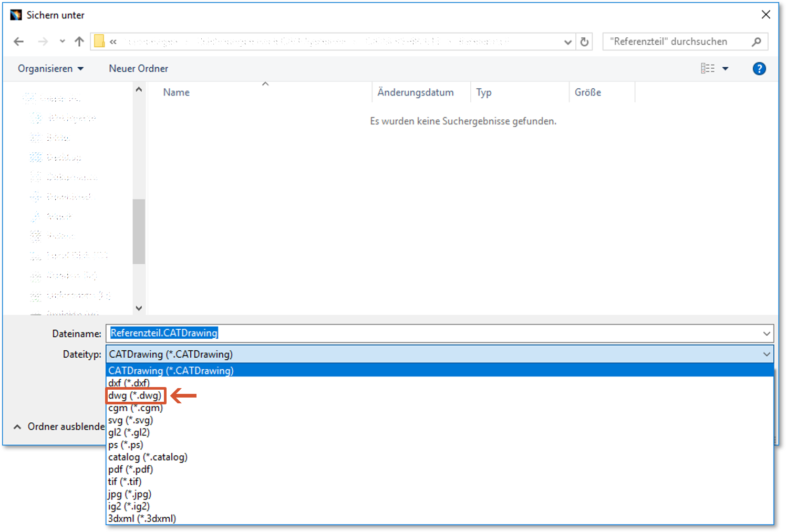
Task: Expand the view options dropdown arrow
Action: pos(726,68)
